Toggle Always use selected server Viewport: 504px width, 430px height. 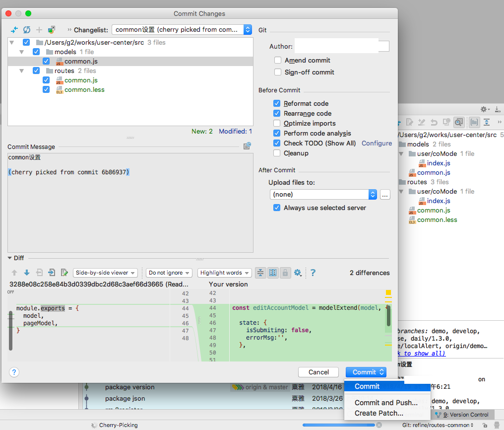277,208
